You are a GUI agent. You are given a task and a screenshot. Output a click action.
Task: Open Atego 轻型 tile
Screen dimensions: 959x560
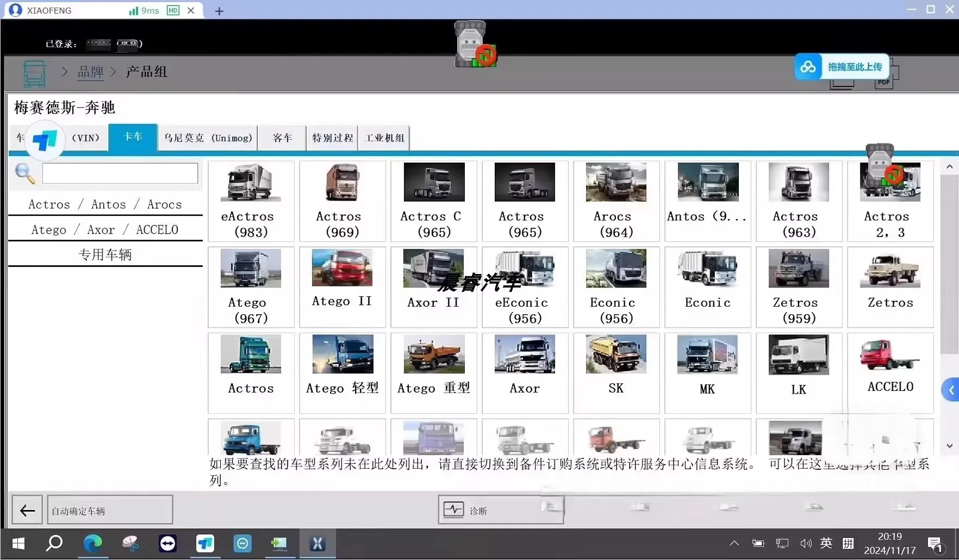pyautogui.click(x=342, y=373)
